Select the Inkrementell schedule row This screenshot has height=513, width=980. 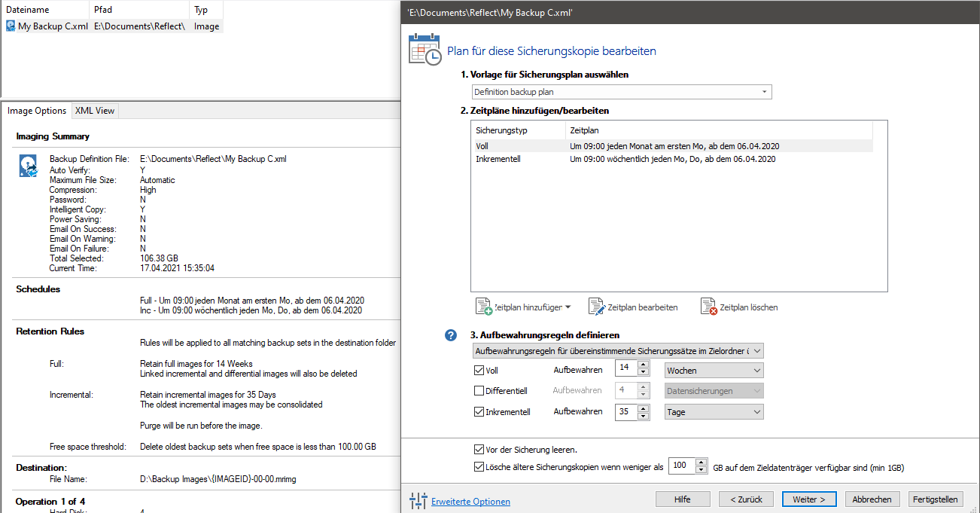click(x=672, y=159)
